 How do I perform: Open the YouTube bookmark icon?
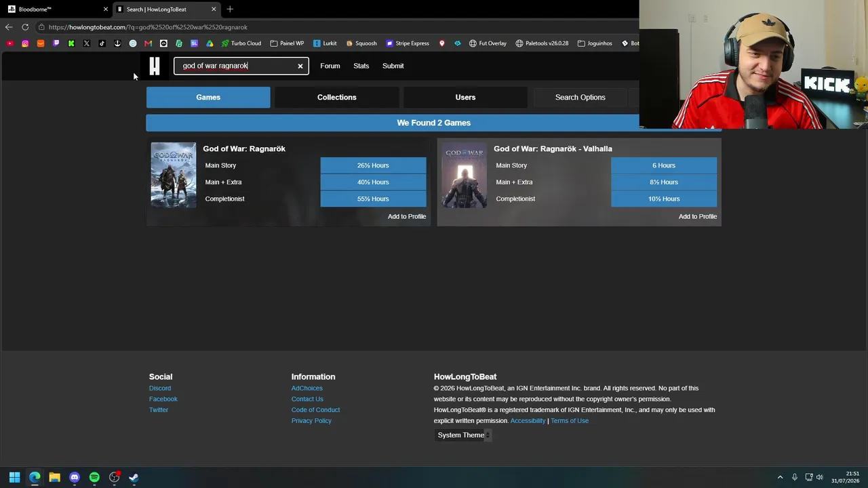point(9,43)
